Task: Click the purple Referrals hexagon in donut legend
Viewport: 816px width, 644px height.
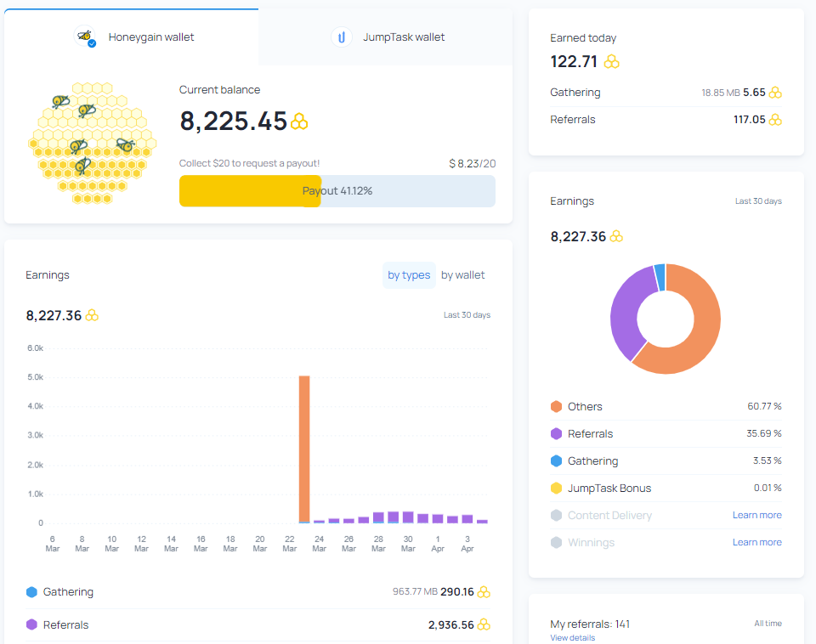Action: pos(556,434)
